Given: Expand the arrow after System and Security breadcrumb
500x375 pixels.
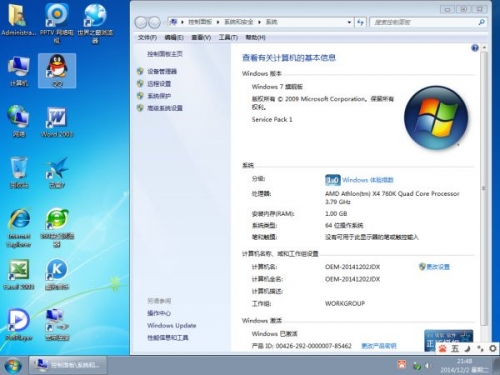Looking at the screenshot, I should click(x=259, y=22).
